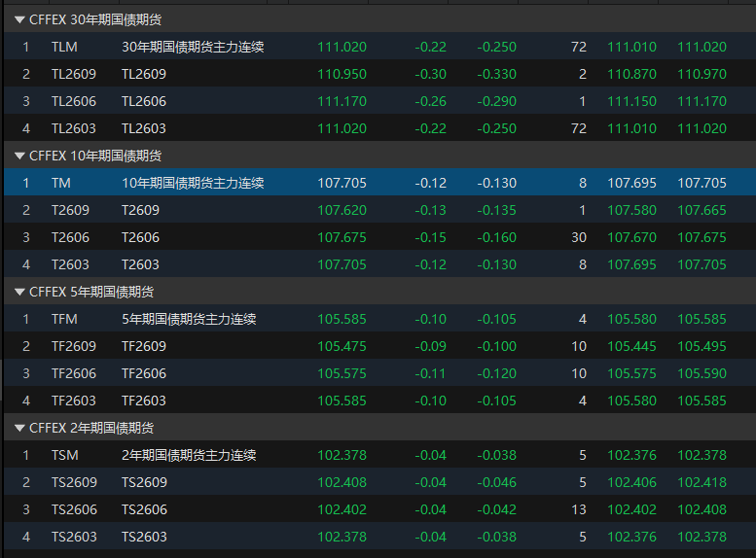The image size is (756, 558).
Task: Select T2609 code cell
Action: (70, 210)
